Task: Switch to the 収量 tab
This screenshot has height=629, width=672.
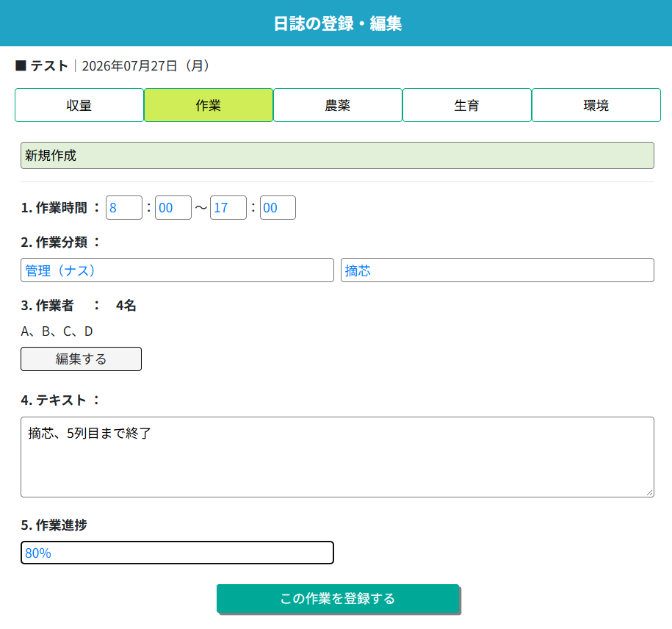Action: (79, 105)
